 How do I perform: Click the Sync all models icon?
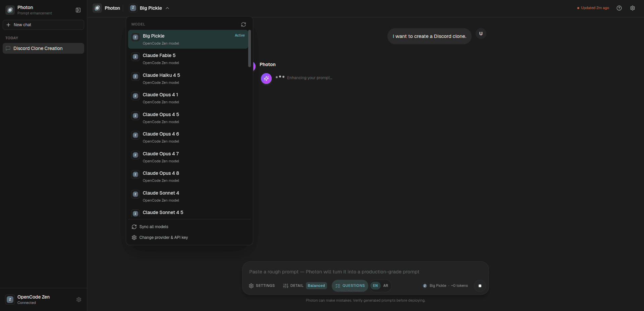(x=134, y=227)
